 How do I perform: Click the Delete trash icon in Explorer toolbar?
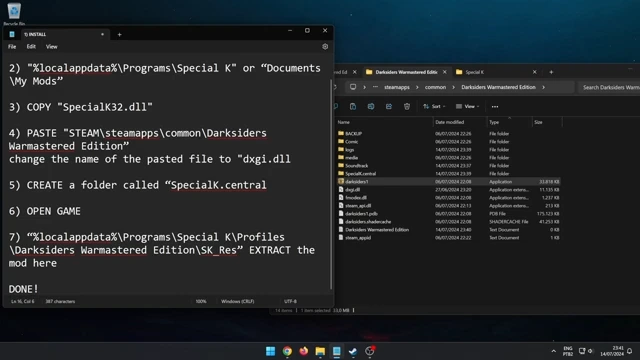pos(407,107)
